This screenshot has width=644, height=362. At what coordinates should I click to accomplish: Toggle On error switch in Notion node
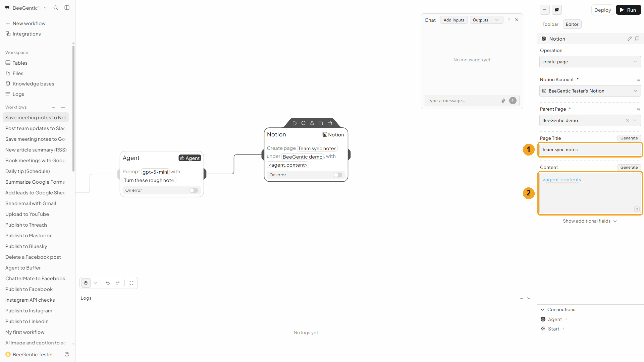pos(338,175)
